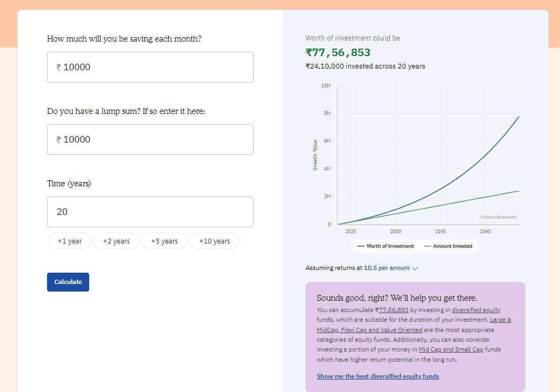Screen dimensions: 560x392
Task: Follow the Mid Cap and Small Cap link
Action: [451, 349]
